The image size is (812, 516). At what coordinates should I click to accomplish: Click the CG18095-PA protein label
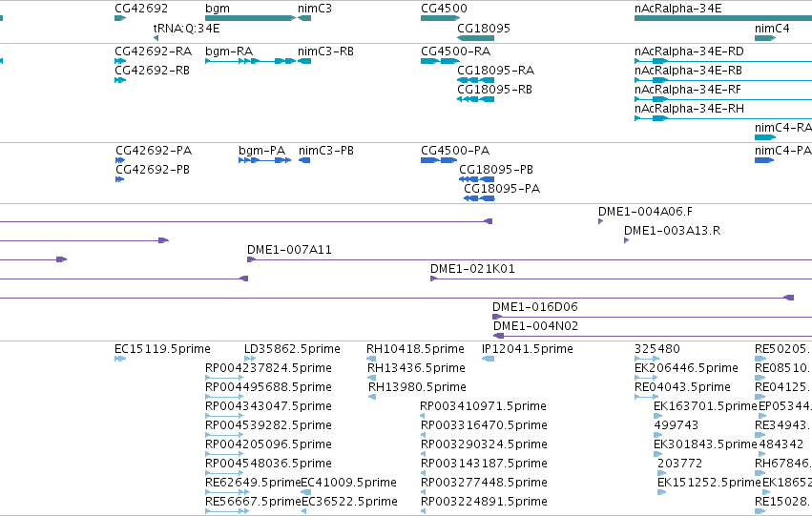(x=502, y=189)
